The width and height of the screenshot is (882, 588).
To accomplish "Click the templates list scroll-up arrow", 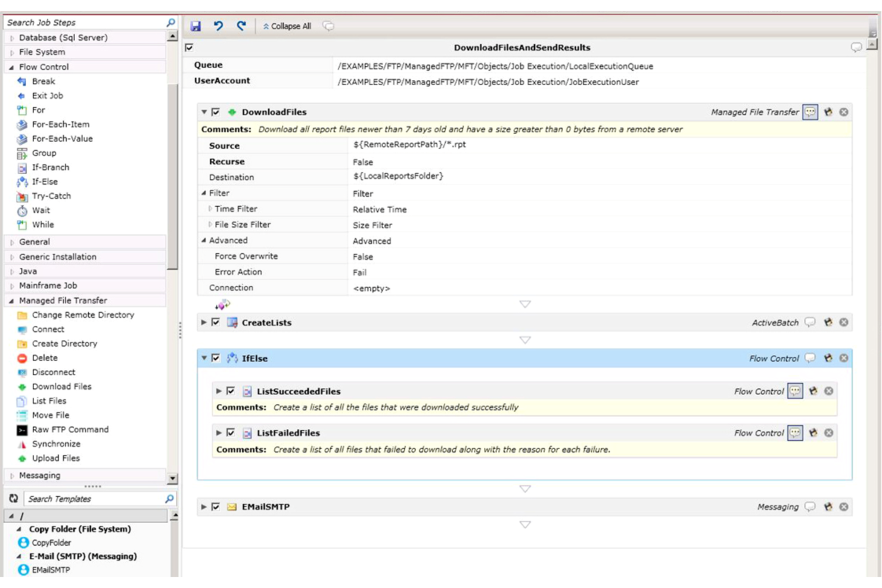I will tap(174, 516).
